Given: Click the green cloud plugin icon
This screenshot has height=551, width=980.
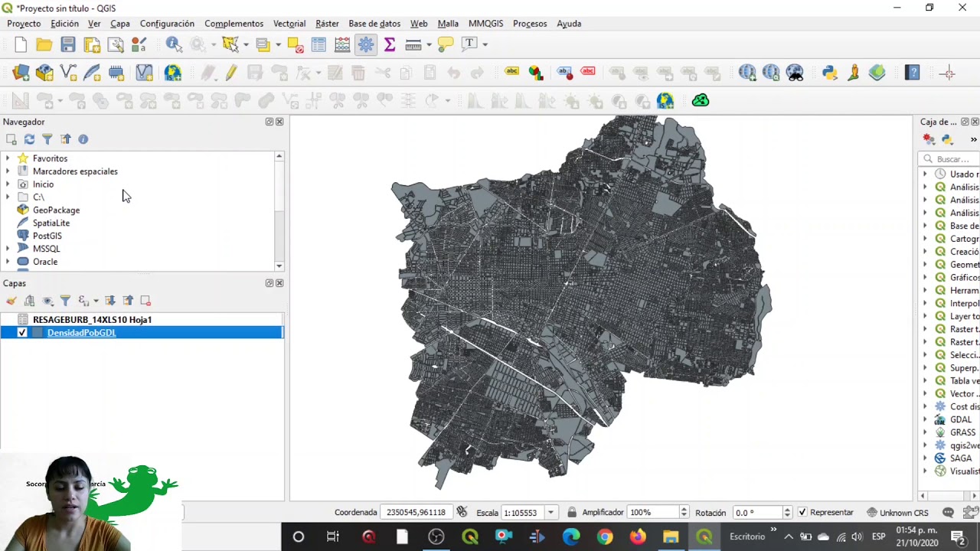Looking at the screenshot, I should coord(701,100).
